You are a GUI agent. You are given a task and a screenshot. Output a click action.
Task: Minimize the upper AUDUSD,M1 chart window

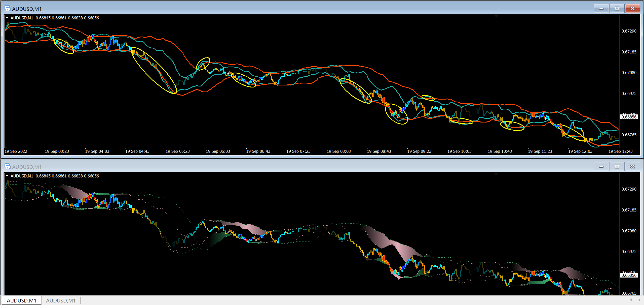pyautogui.click(x=601, y=9)
